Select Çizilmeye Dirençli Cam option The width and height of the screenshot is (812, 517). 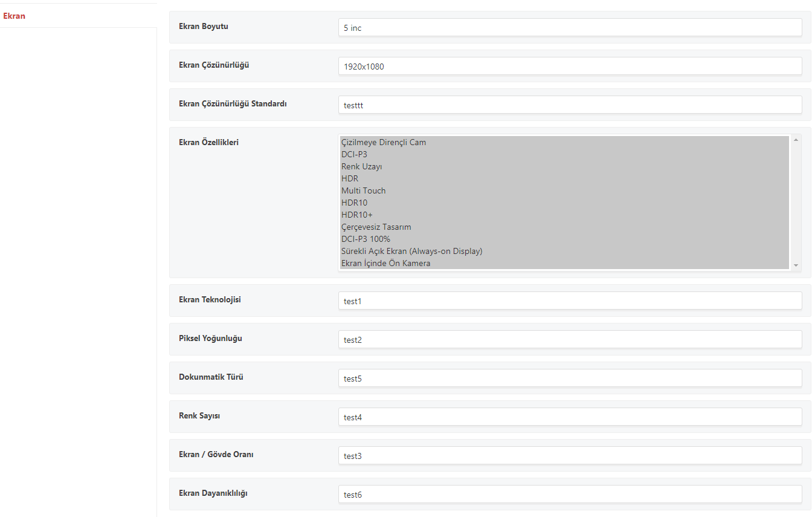tap(564, 142)
